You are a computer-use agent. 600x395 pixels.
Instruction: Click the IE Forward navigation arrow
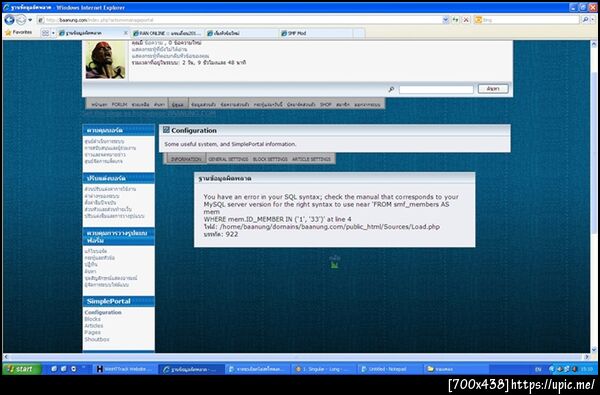(21, 20)
